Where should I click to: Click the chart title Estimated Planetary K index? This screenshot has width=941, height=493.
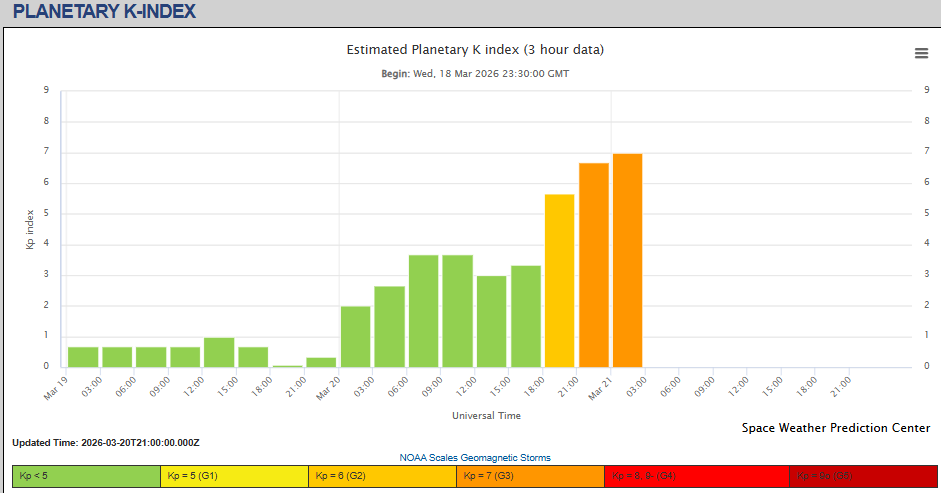coord(475,50)
